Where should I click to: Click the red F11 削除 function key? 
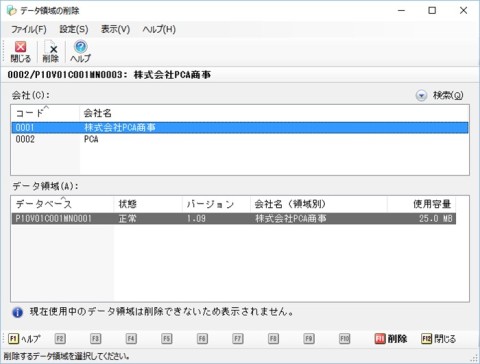coord(391,339)
